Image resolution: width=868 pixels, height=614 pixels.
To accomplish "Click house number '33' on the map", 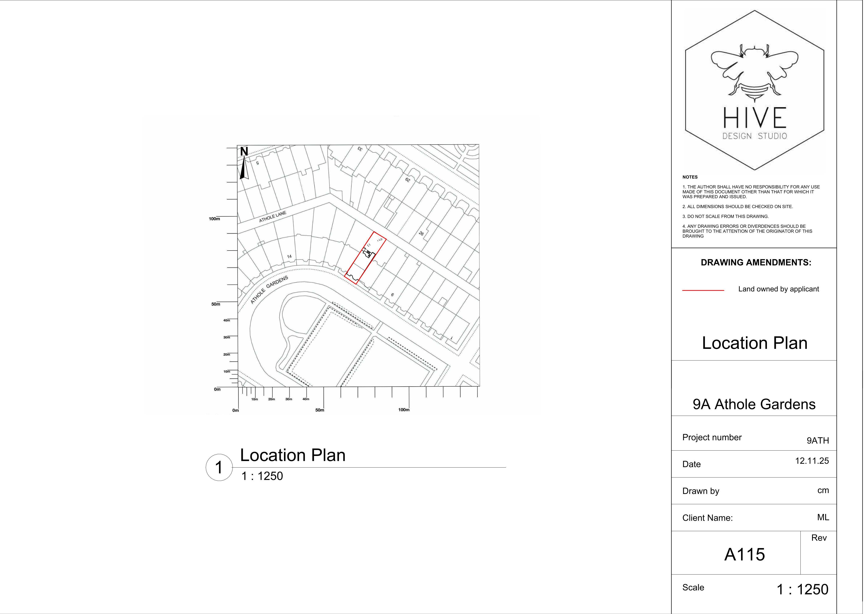I will [360, 149].
